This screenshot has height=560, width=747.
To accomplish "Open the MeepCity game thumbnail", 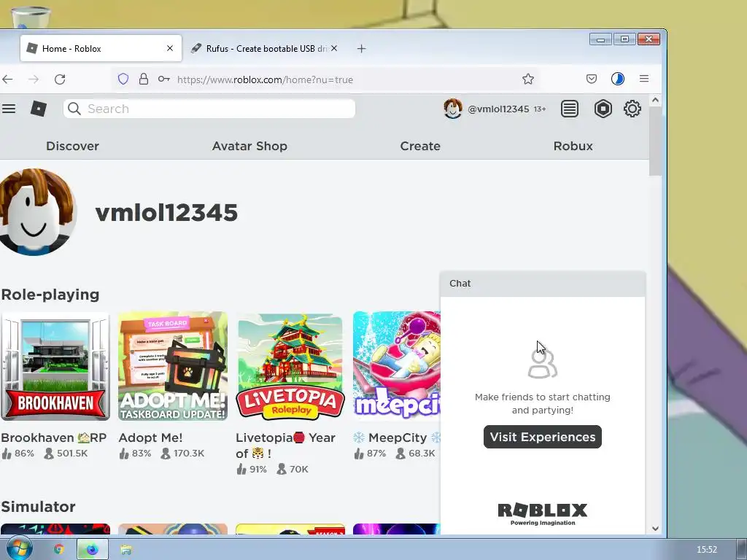I will pyautogui.click(x=397, y=366).
